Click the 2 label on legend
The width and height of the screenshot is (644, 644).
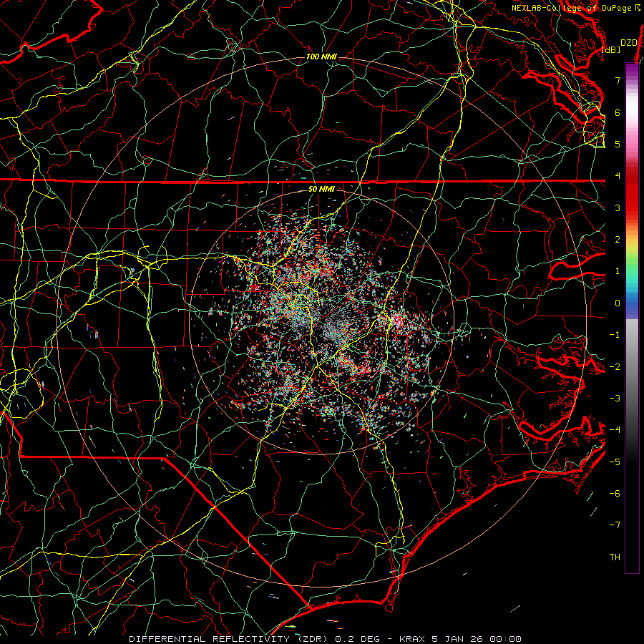point(618,239)
